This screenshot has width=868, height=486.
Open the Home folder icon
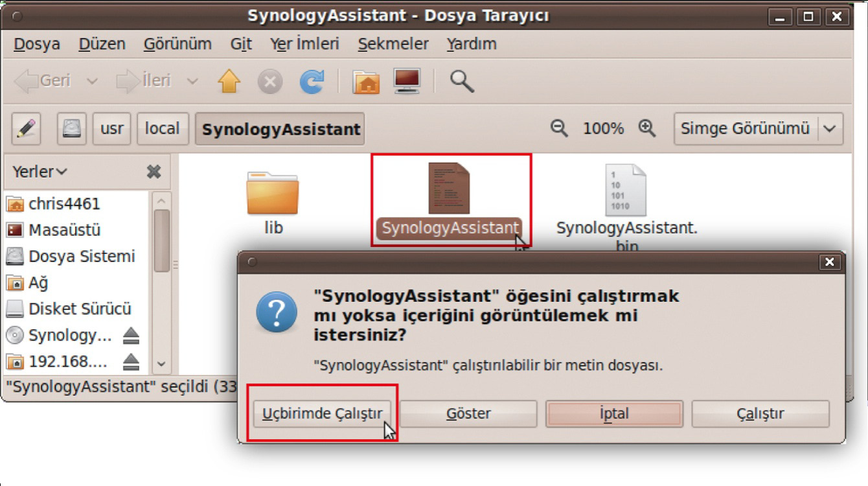pyautogui.click(x=366, y=82)
